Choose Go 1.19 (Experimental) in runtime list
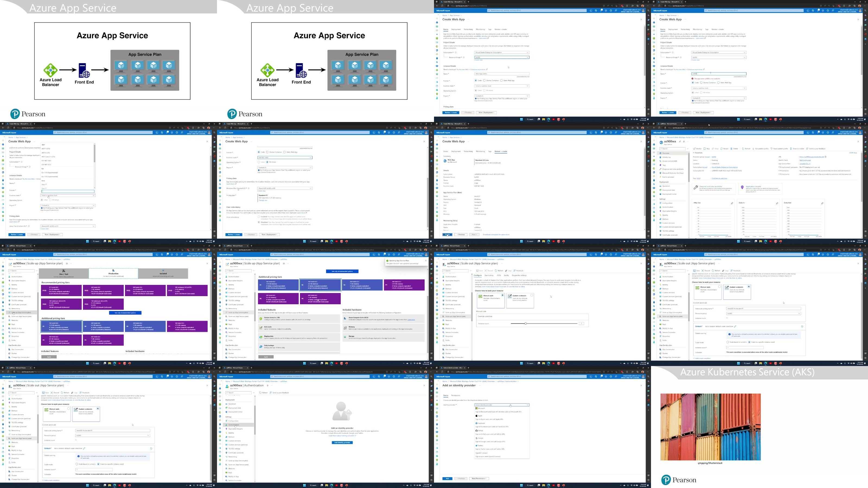 [x=50, y=173]
